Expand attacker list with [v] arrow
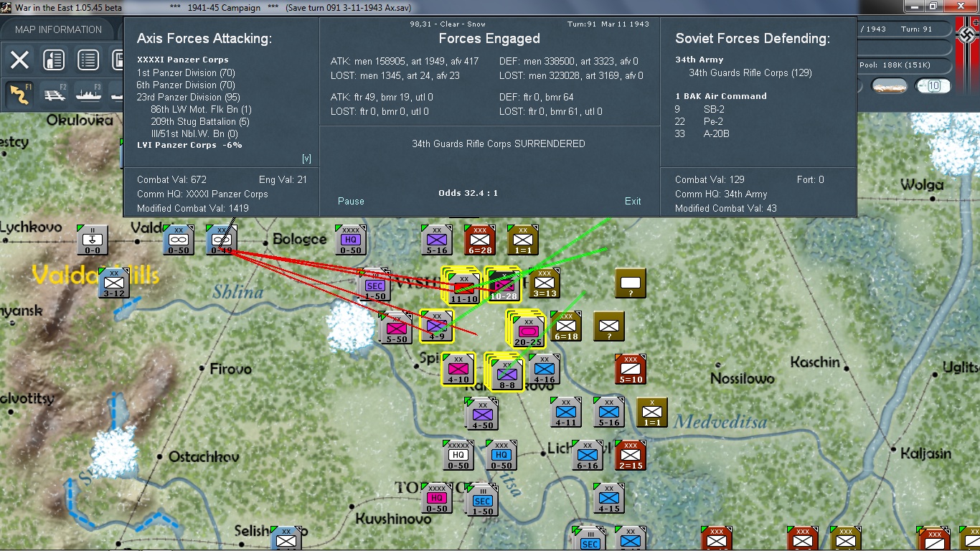The width and height of the screenshot is (980, 551). point(306,158)
